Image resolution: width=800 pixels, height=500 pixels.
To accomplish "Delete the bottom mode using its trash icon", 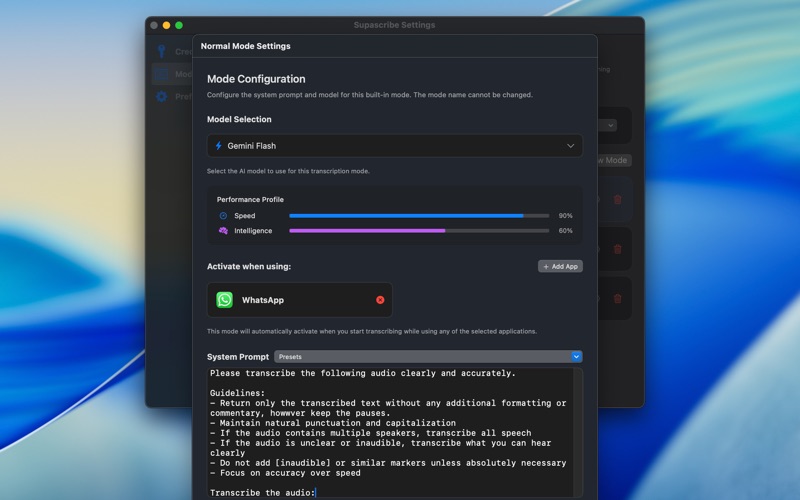I will click(x=617, y=298).
